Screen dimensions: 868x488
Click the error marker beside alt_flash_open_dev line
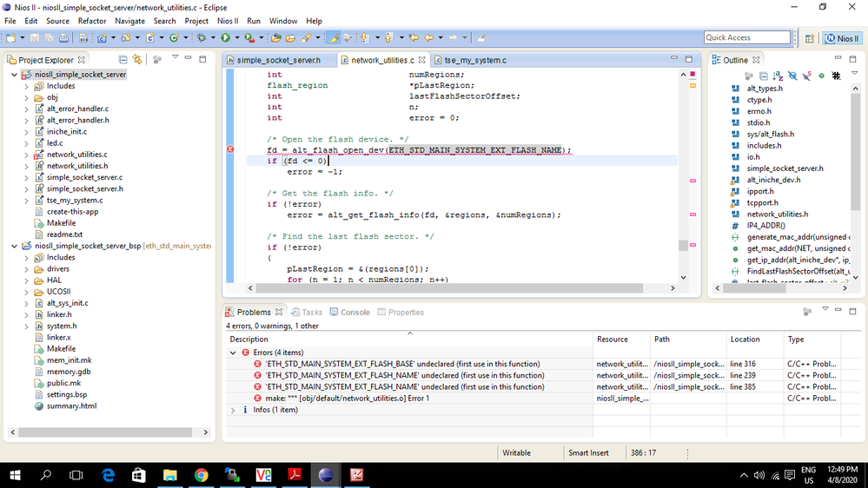point(230,150)
